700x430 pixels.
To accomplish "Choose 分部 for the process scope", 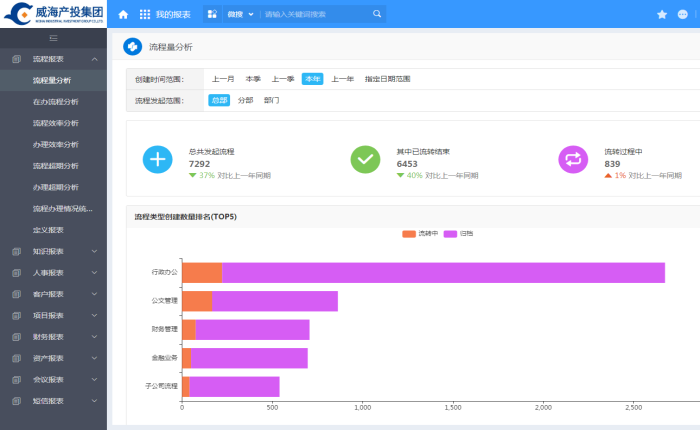I will (x=245, y=100).
